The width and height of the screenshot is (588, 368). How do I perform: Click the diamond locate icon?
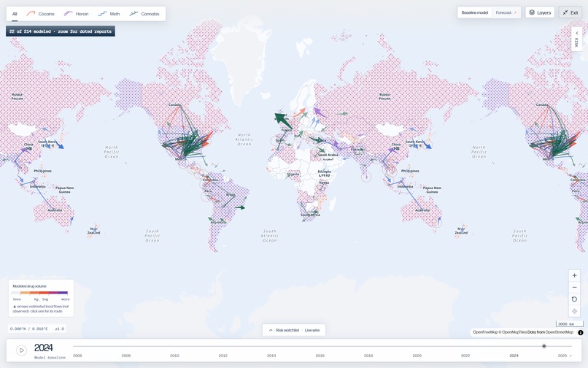(x=574, y=311)
